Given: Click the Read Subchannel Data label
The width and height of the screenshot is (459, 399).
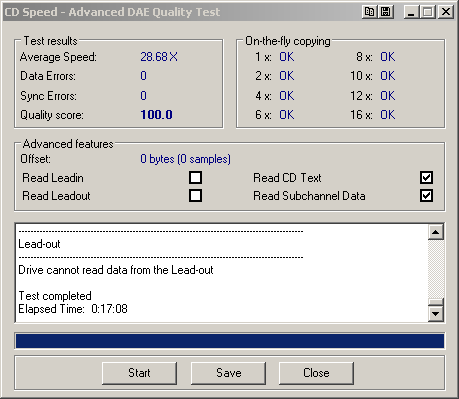Looking at the screenshot, I should tap(309, 196).
